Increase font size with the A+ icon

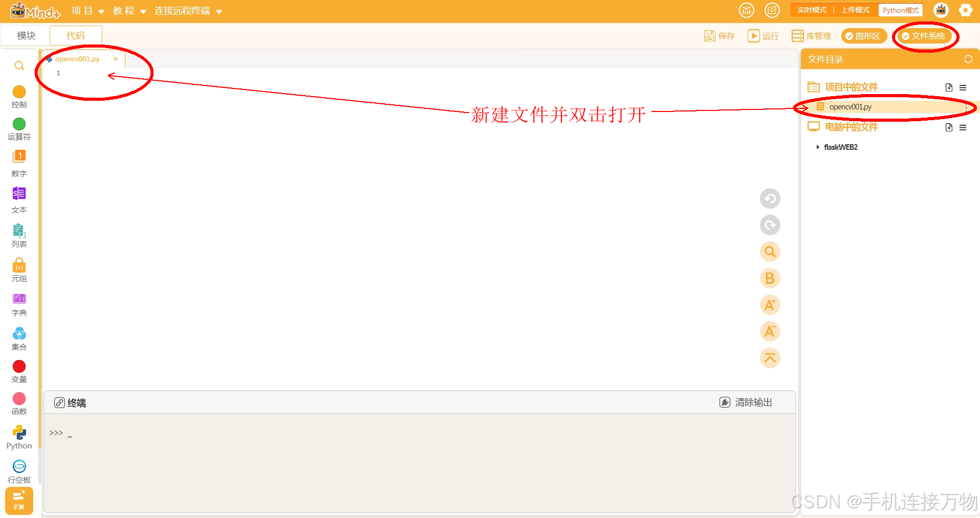770,305
